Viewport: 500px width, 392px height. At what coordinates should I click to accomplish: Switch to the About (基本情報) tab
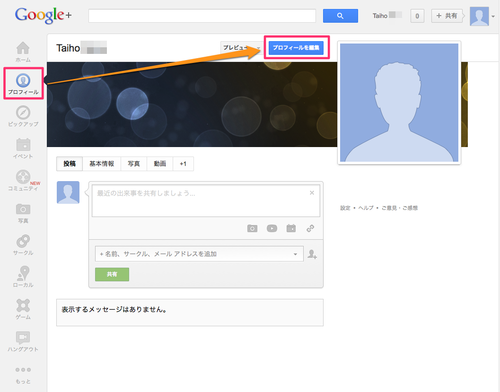[x=102, y=164]
